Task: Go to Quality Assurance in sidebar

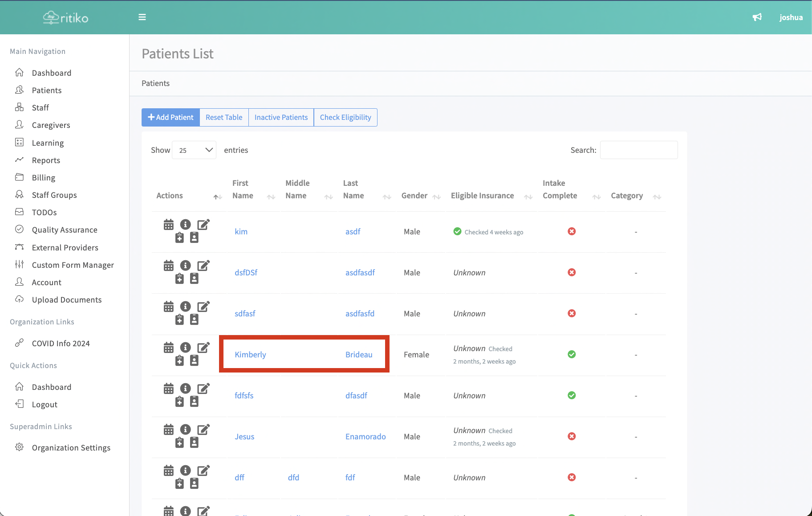Action: coord(65,230)
